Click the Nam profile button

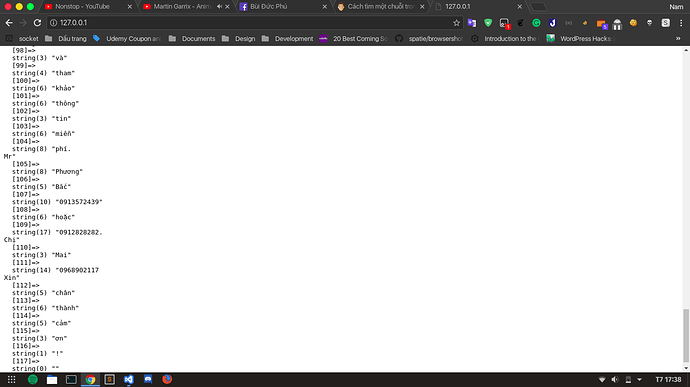click(x=676, y=7)
